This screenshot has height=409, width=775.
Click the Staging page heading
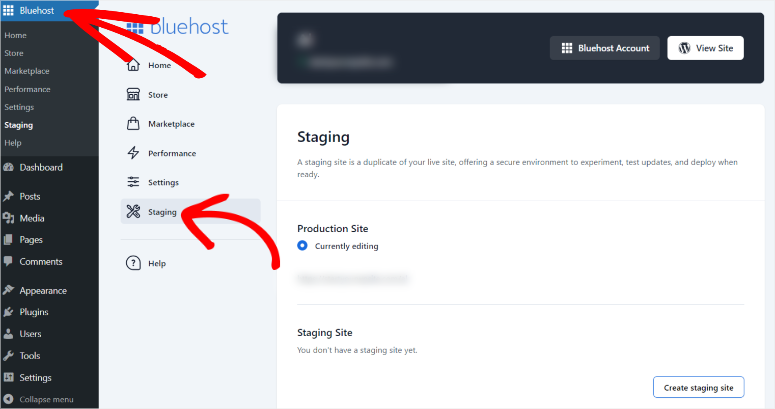tap(323, 137)
